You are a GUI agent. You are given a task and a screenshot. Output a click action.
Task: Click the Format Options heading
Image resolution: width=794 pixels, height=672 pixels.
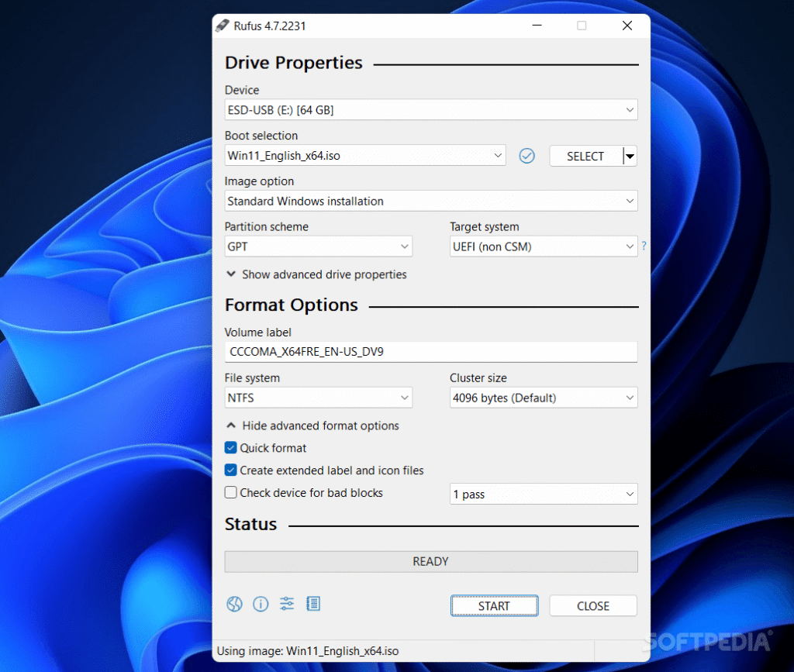pos(292,305)
